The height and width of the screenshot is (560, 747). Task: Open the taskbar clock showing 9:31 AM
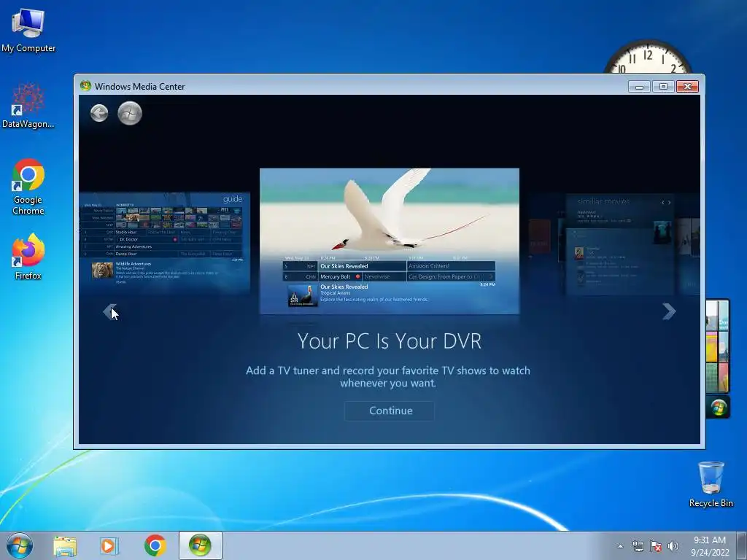[710, 545]
